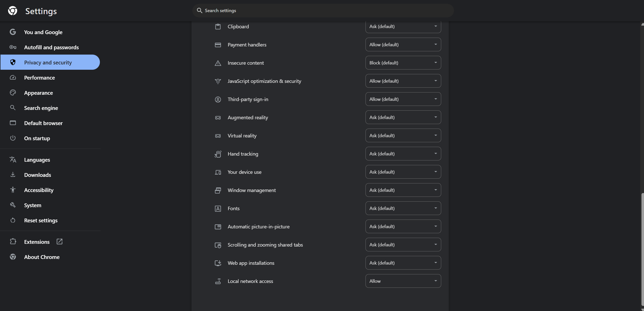Click the JavaScript optimization & security icon

[218, 81]
